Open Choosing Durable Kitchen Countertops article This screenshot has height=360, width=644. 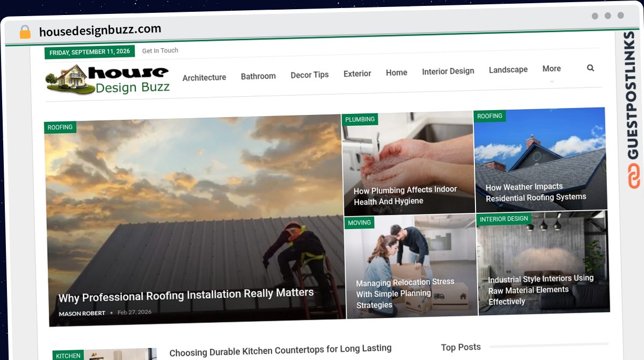[280, 350]
